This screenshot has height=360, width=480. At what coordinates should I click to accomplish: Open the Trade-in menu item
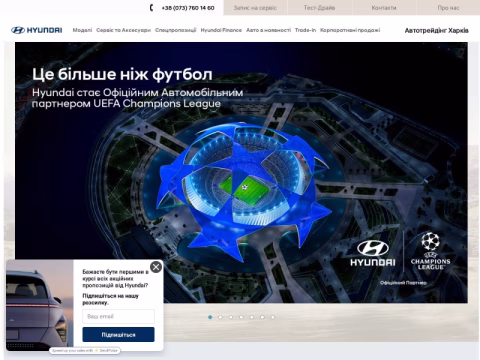305,30
